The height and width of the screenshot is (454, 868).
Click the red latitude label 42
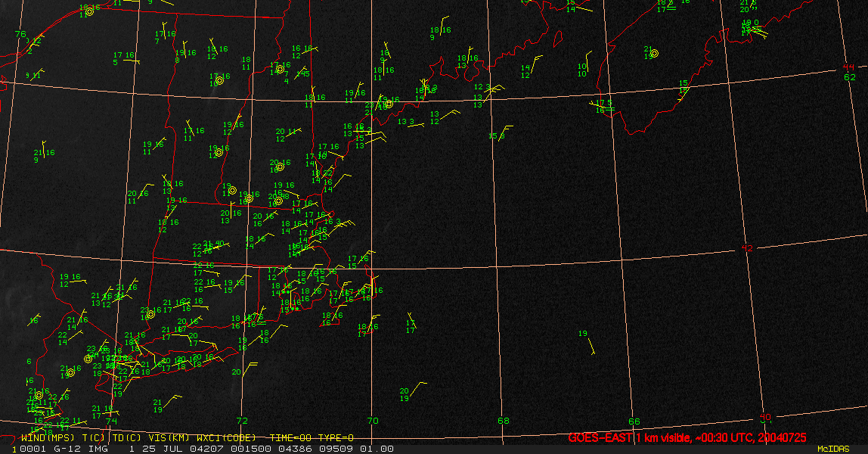747,248
